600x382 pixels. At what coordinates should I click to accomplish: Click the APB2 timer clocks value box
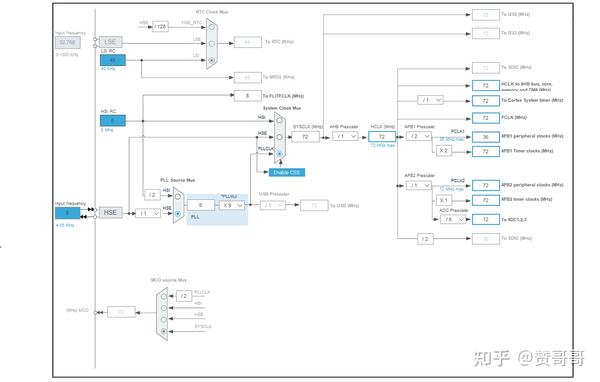pyautogui.click(x=486, y=200)
